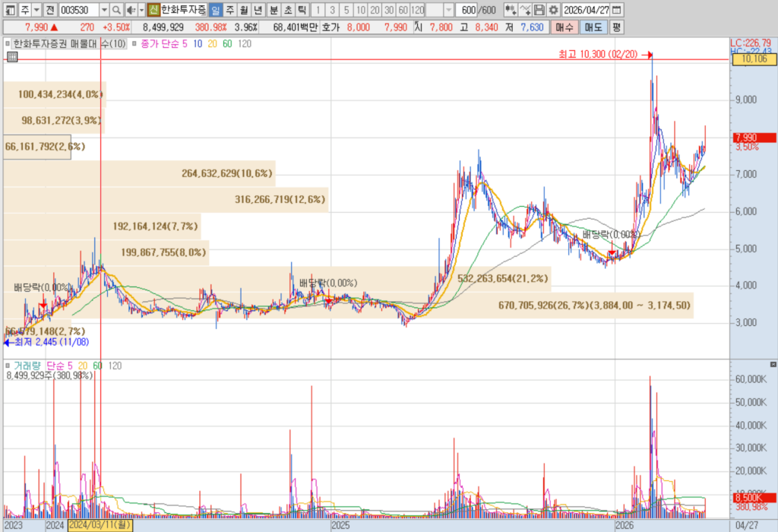
Task: Click green 60-day price average legend
Action: (x=227, y=43)
